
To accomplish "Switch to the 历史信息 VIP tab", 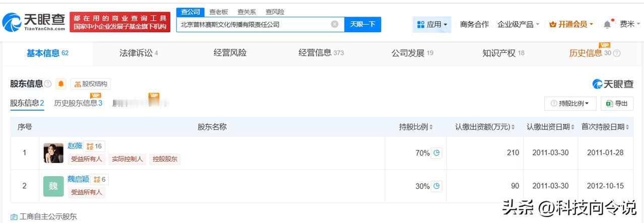I will click(x=590, y=53).
